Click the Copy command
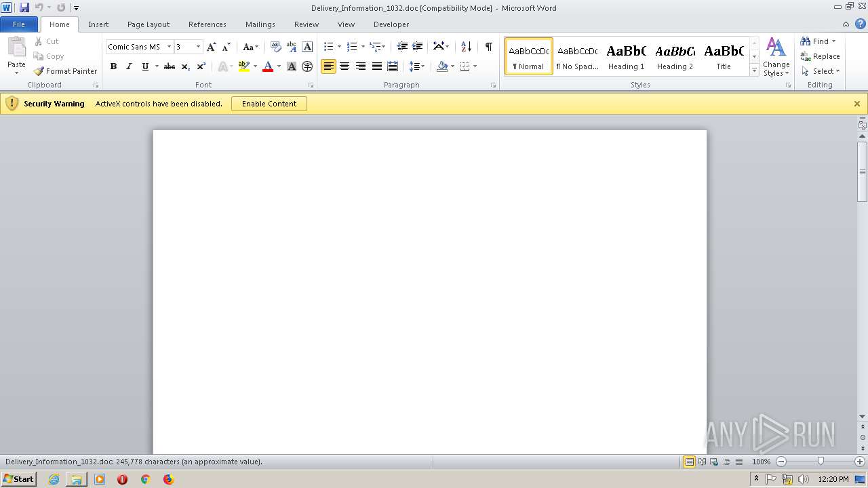Image resolution: width=868 pixels, height=488 pixels. 49,56
